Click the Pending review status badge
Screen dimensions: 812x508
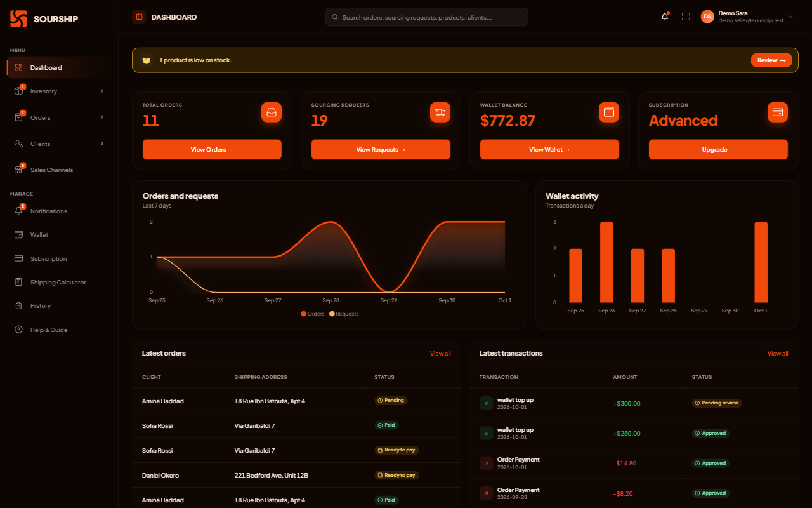[717, 403]
